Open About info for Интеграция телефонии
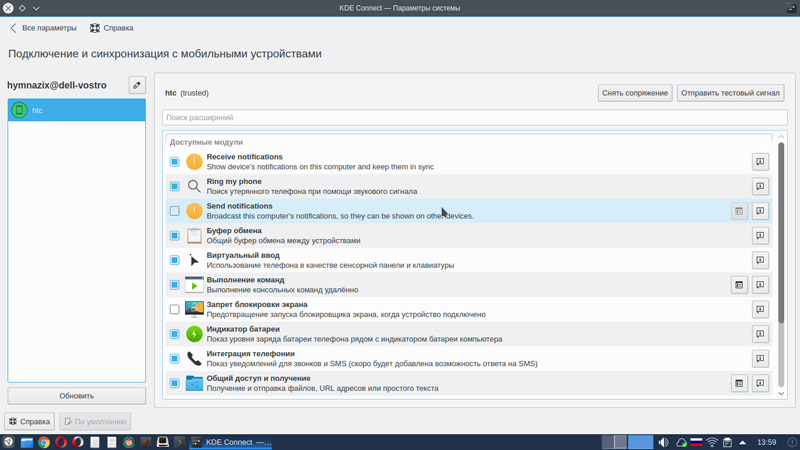800x450 pixels. (760, 359)
